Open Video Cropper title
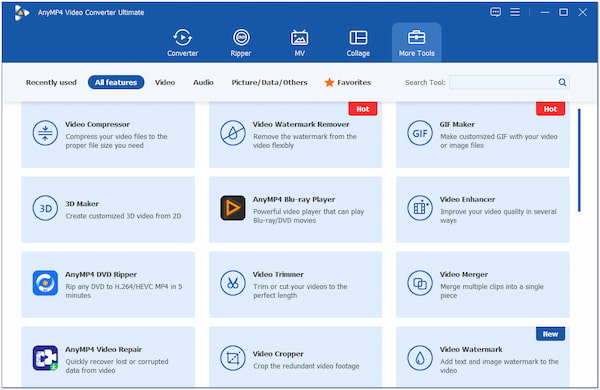The height and width of the screenshot is (390, 600). point(278,354)
